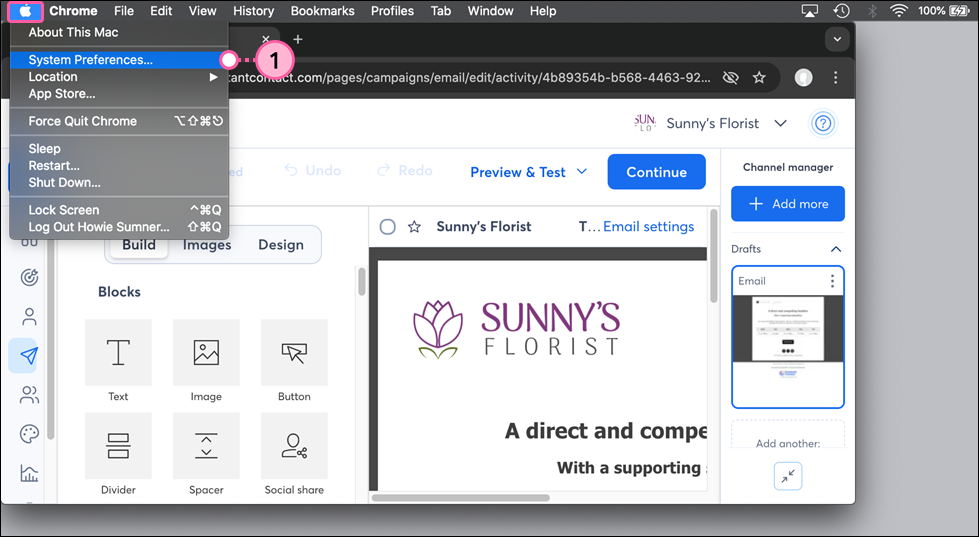The height and width of the screenshot is (537, 979).
Task: Toggle the star next to Sunny's Florist subject
Action: [x=414, y=227]
